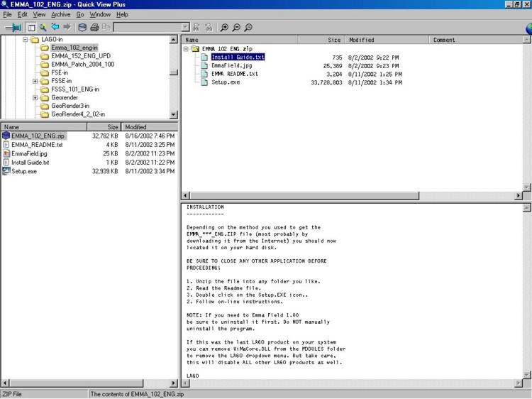Select EMMA README.txt inside the archive
The height and width of the screenshot is (399, 532).
tap(235, 74)
